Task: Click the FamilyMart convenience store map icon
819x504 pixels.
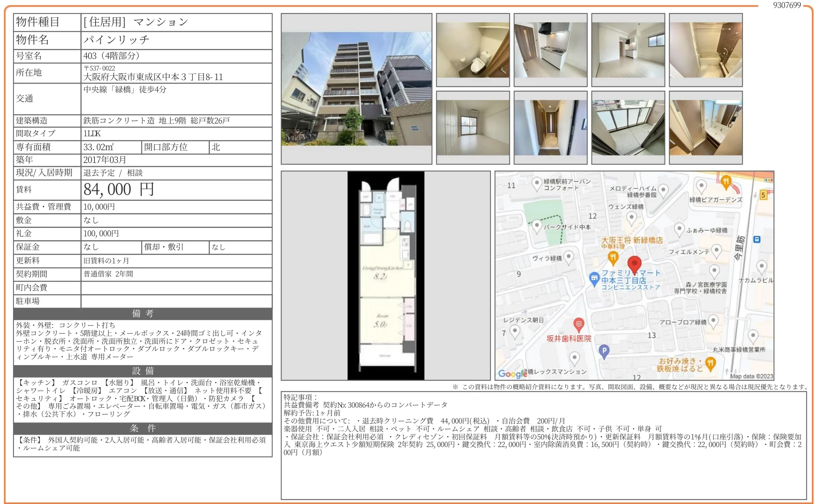Action: pos(594,278)
